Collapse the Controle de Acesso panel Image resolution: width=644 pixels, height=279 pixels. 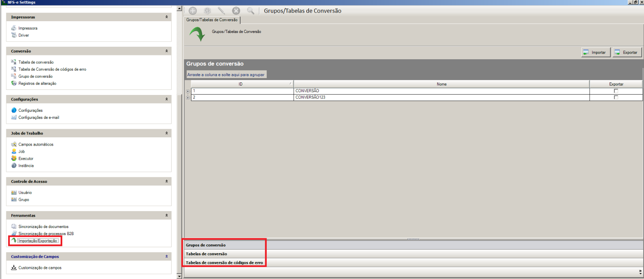[x=166, y=181]
